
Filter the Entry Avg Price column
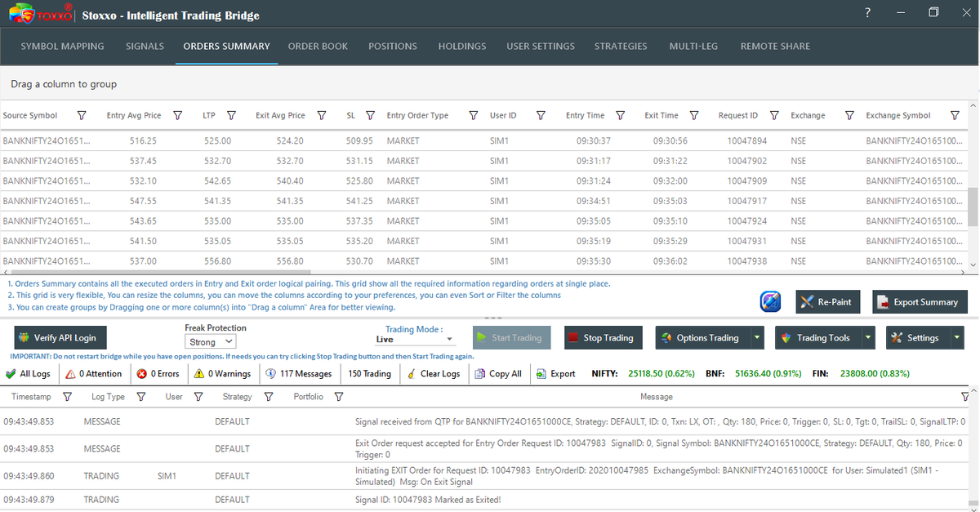pos(177,116)
